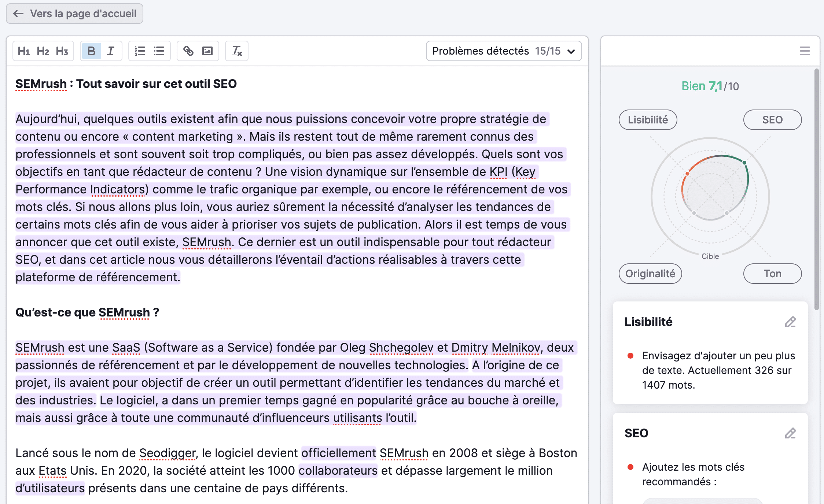The height and width of the screenshot is (504, 824).
Task: Edit the SEO section
Action: [x=790, y=433]
